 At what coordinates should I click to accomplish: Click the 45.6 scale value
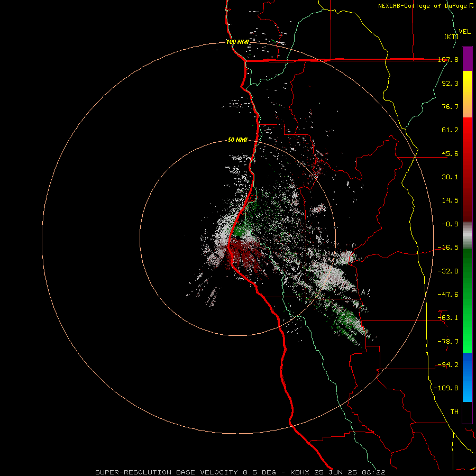point(450,153)
